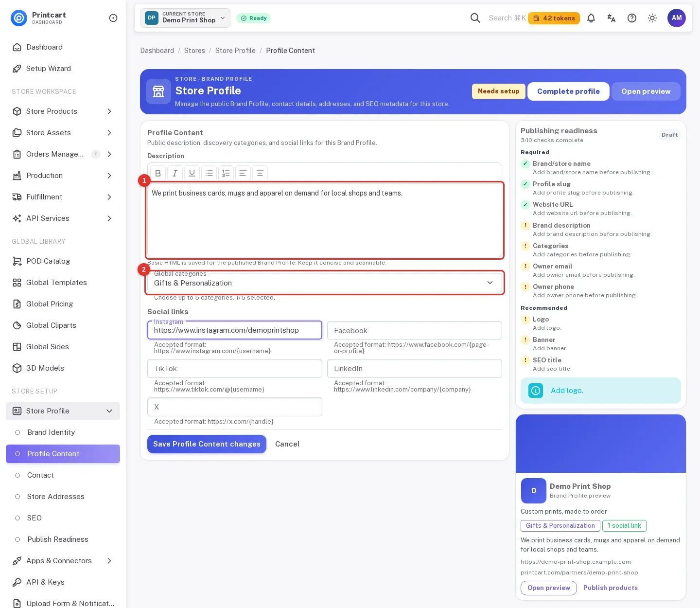Focus the Facebook link field
The width and height of the screenshot is (700, 608).
coord(415,330)
